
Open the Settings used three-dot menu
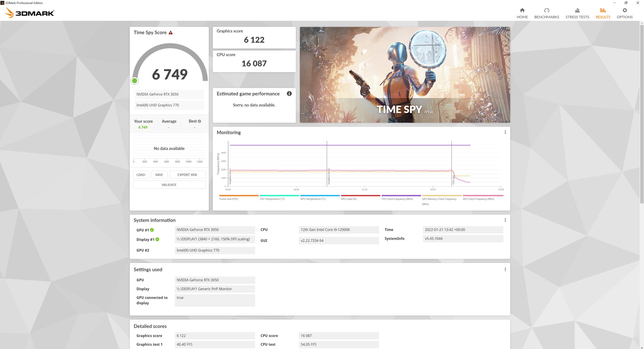click(x=505, y=269)
